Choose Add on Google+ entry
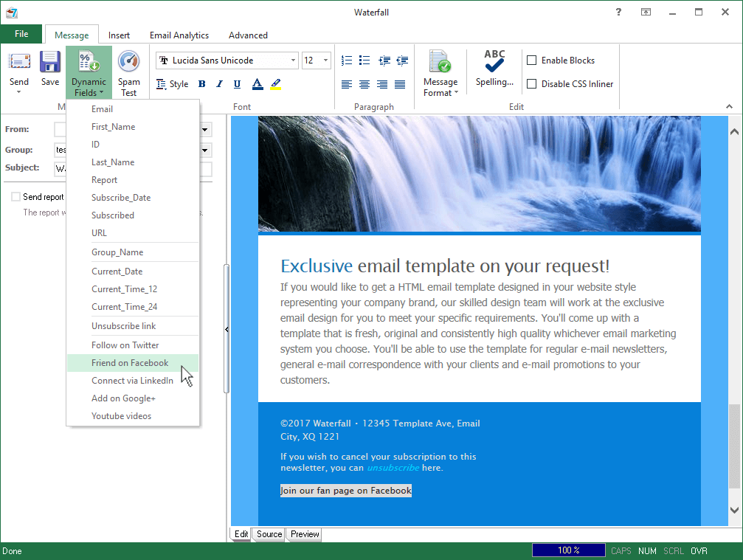The width and height of the screenshot is (743, 560). pyautogui.click(x=133, y=398)
